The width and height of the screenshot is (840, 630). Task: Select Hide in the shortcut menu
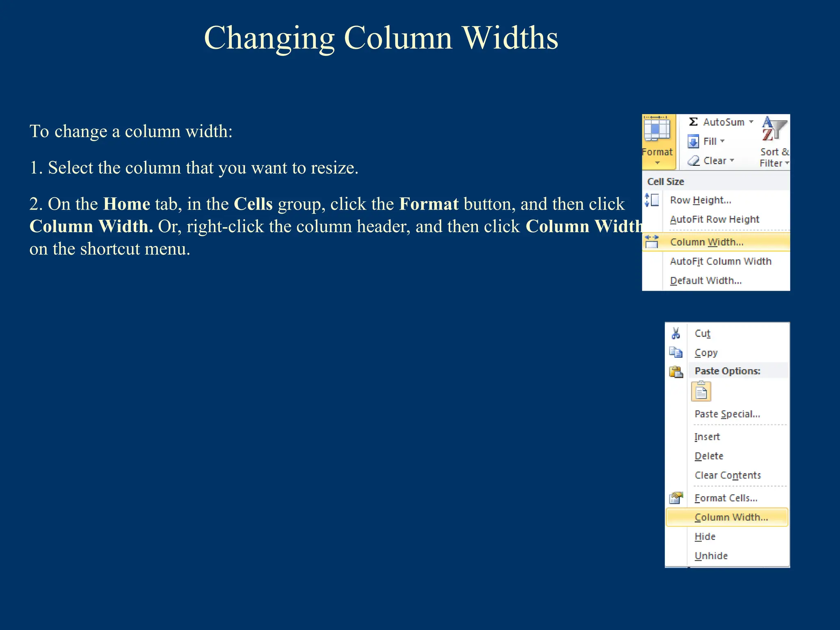coord(727,536)
